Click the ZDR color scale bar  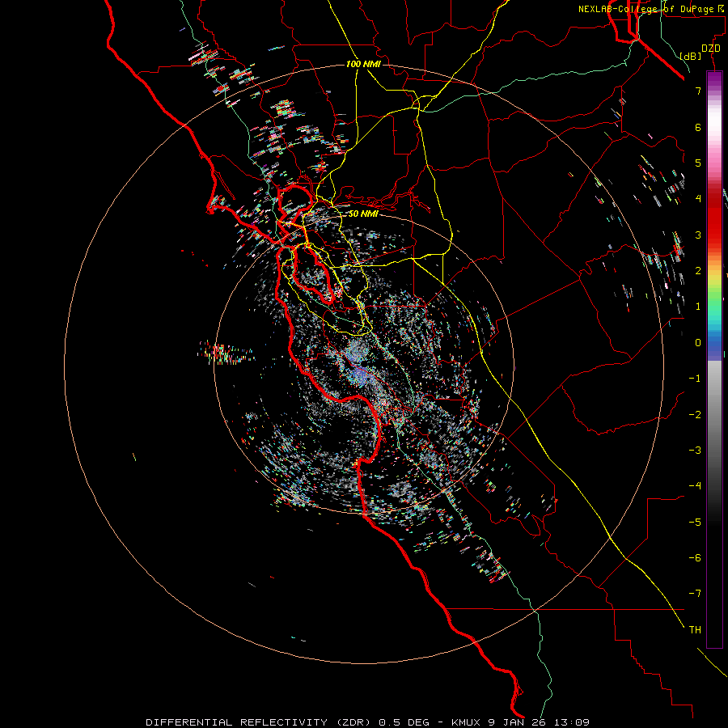714,359
